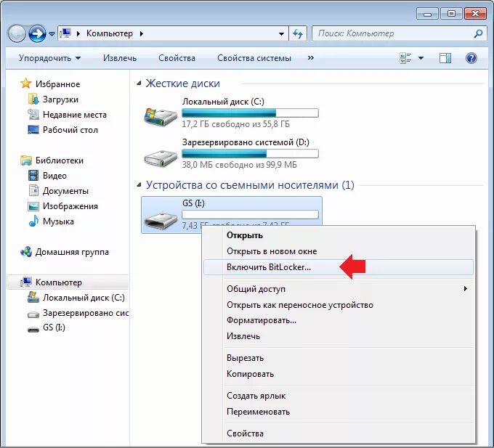Open the Документы library
Screen dimensions: 494x448
click(x=65, y=191)
